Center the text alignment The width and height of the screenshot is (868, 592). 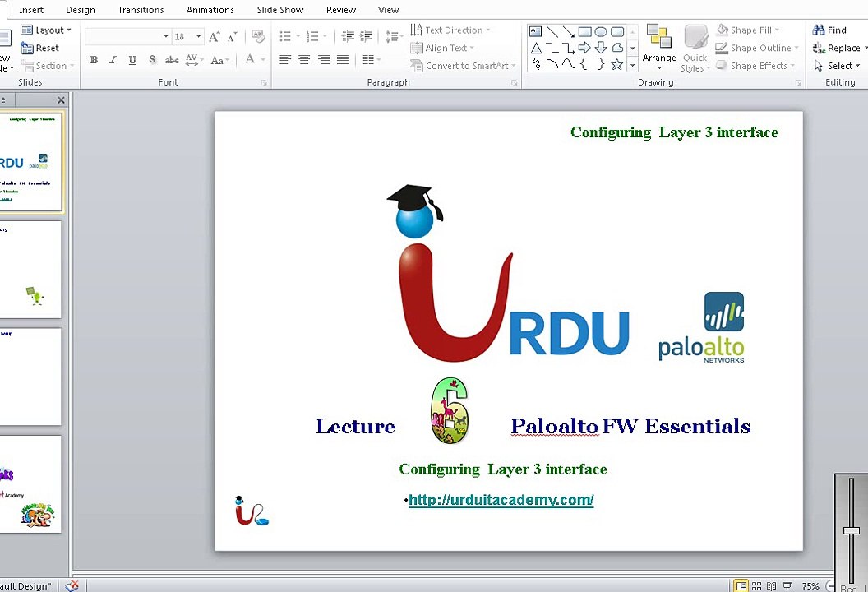pos(304,60)
